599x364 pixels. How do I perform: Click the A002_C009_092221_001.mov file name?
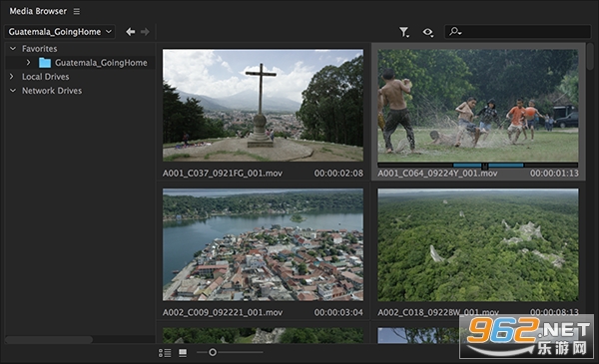223,312
